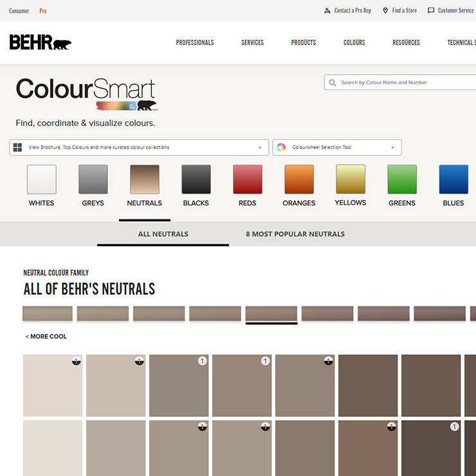Select the sixth neutral shade strip
Screen dimensions: 476x476
tap(327, 314)
